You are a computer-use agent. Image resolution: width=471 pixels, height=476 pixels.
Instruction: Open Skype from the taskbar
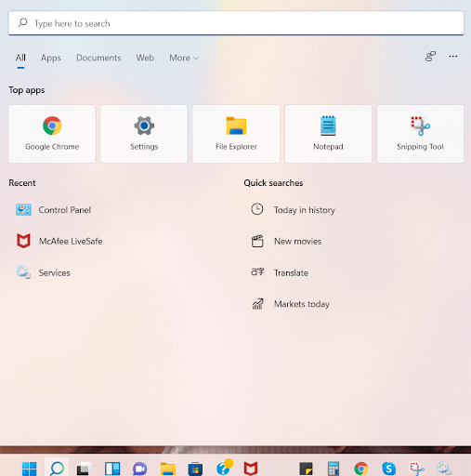click(389, 469)
